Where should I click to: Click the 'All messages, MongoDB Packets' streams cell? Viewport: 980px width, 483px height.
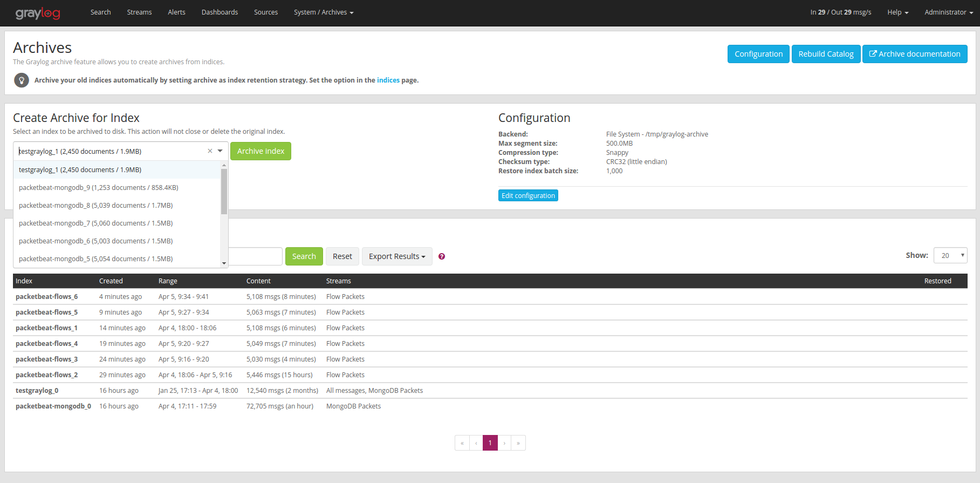[374, 391]
